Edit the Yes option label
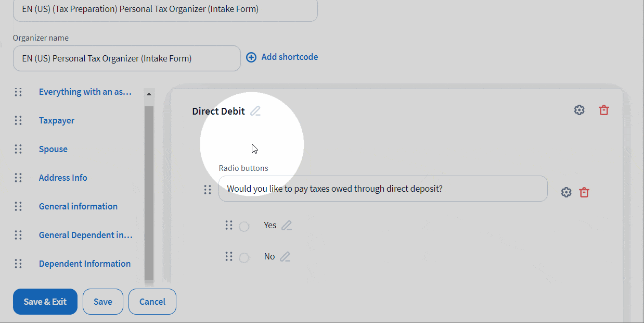The image size is (644, 323). pos(287,225)
